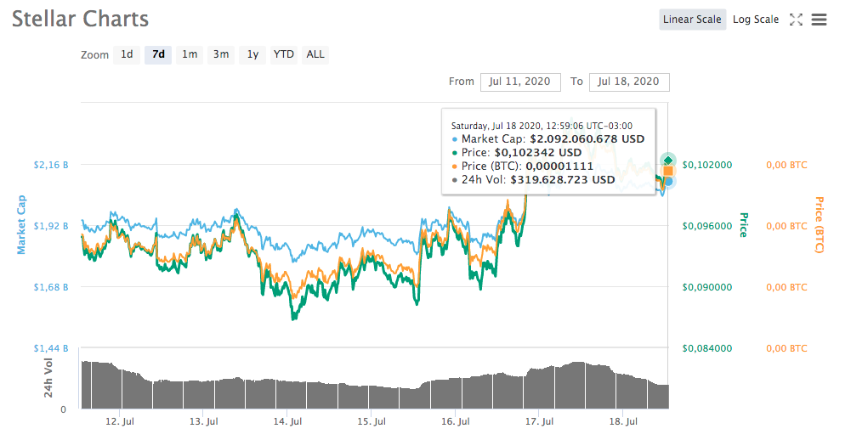The height and width of the screenshot is (440, 868).
Task: Click the 24h Vol axis title
Action: pos(48,378)
